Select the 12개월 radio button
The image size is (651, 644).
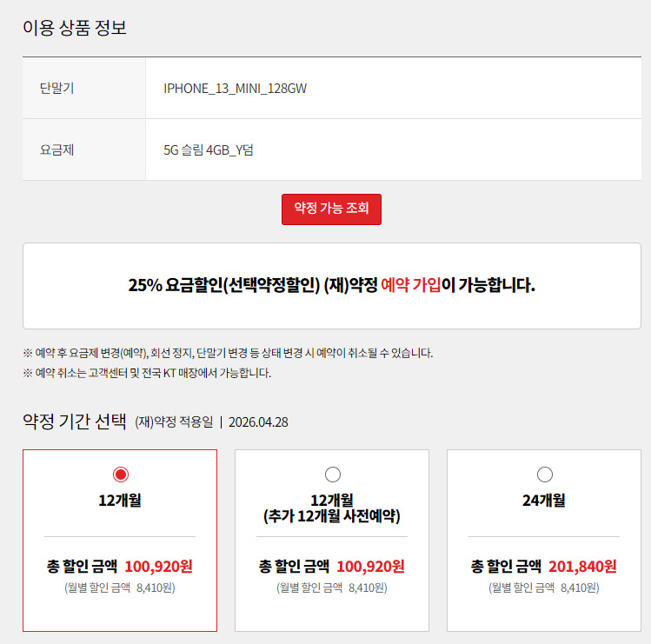[x=120, y=475]
